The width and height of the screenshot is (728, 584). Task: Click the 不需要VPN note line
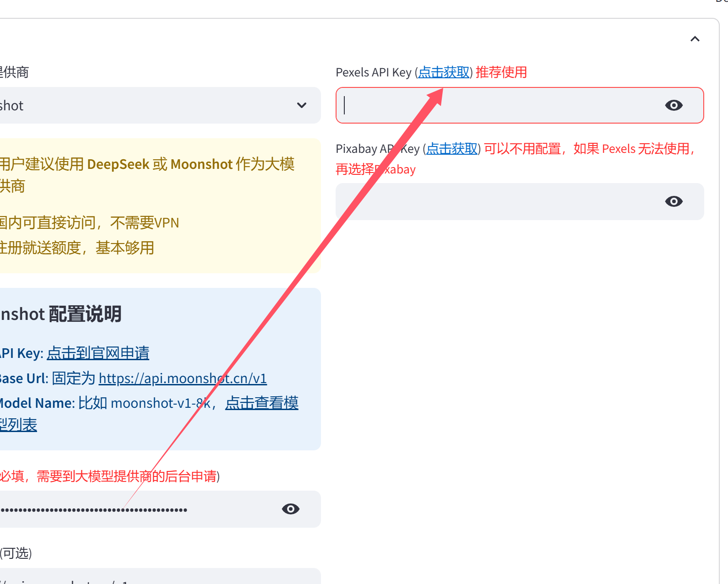[89, 223]
